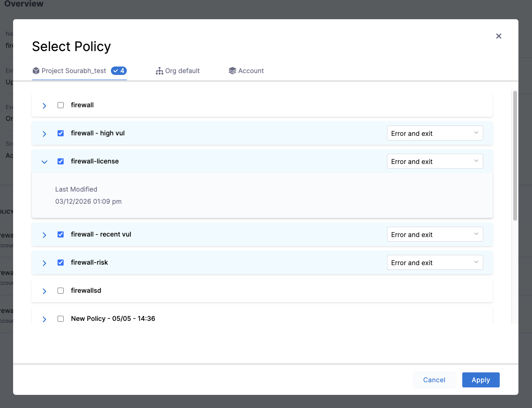Switch to the Org default tab
The width and height of the screenshot is (532, 408).
click(178, 71)
